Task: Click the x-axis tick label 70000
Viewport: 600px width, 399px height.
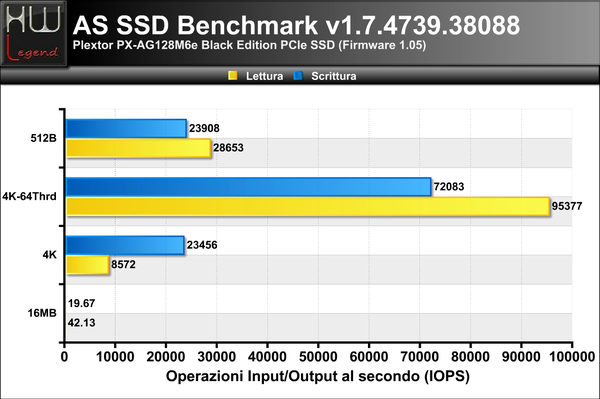Action: [419, 357]
